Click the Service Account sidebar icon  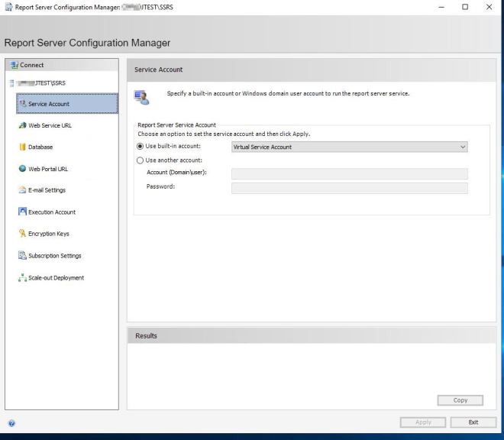pos(21,104)
